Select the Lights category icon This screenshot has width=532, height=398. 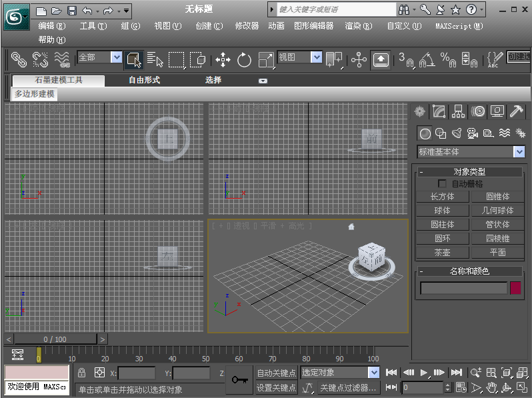(x=457, y=134)
